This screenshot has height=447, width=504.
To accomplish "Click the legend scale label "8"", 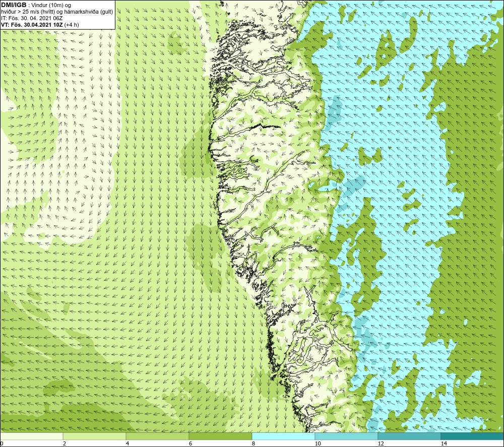I will [254, 443].
